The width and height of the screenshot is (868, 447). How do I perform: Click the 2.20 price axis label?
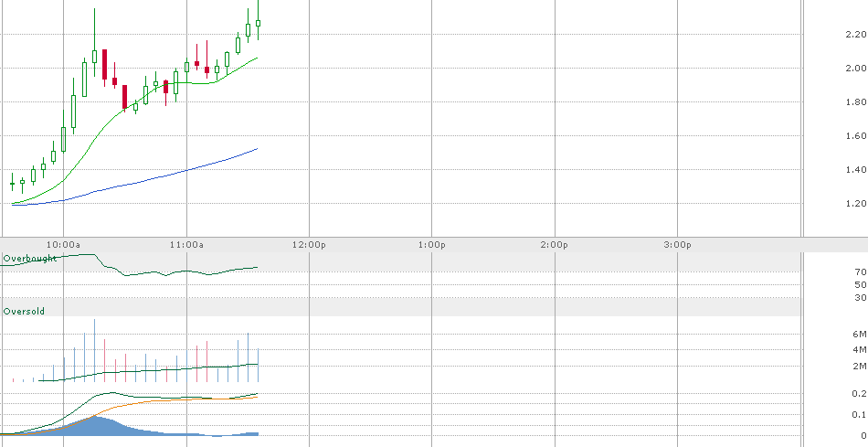(x=856, y=35)
